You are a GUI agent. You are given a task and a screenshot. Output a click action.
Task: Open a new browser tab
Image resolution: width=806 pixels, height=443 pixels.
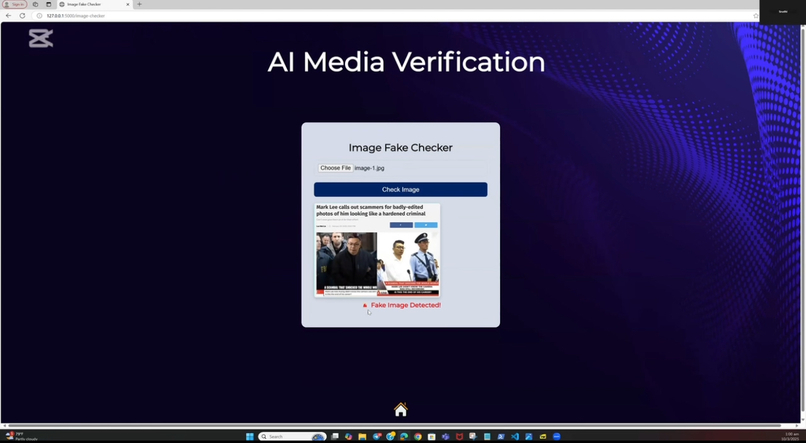point(139,4)
